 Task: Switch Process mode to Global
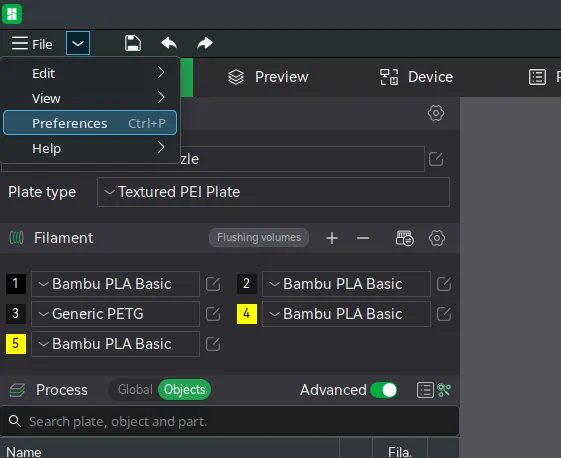[135, 390]
